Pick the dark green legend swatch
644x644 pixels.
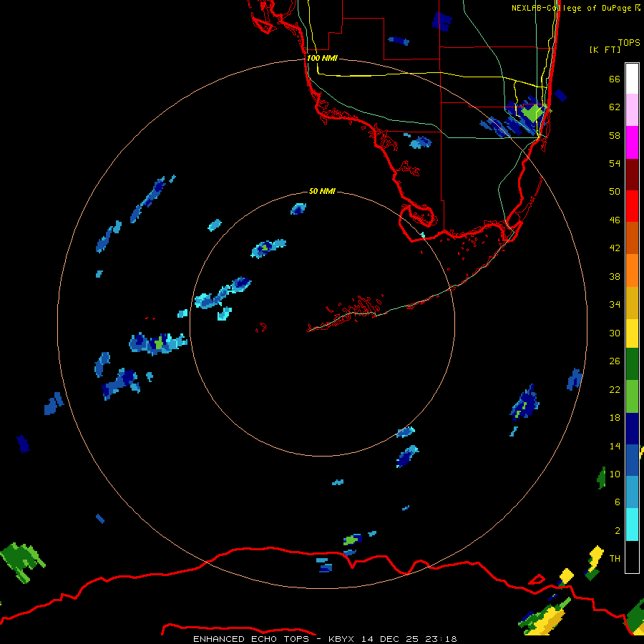pyautogui.click(x=632, y=364)
